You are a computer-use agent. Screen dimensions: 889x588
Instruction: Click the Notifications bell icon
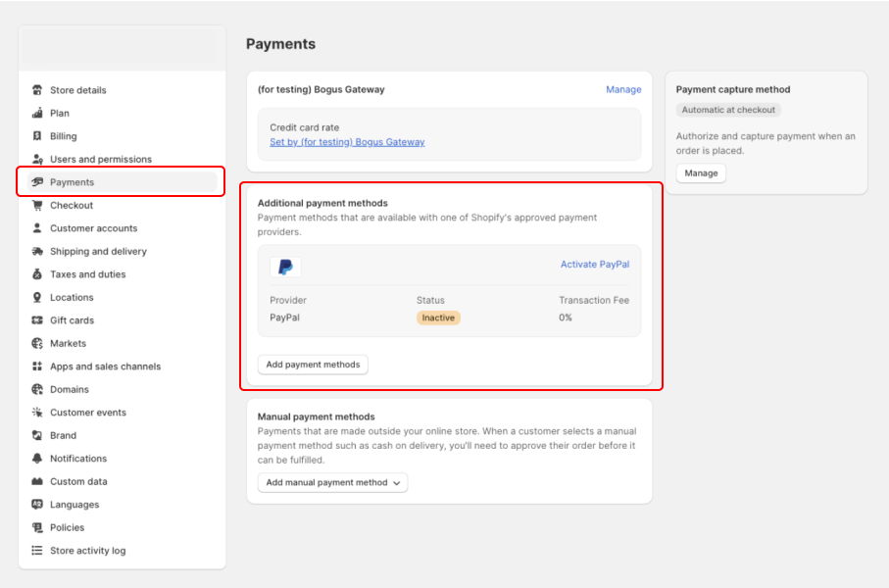click(37, 459)
